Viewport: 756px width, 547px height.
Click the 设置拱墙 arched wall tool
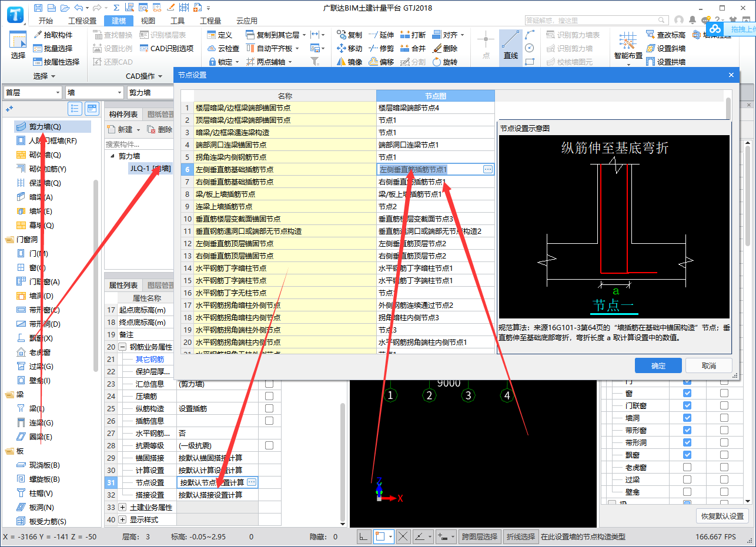[665, 62]
